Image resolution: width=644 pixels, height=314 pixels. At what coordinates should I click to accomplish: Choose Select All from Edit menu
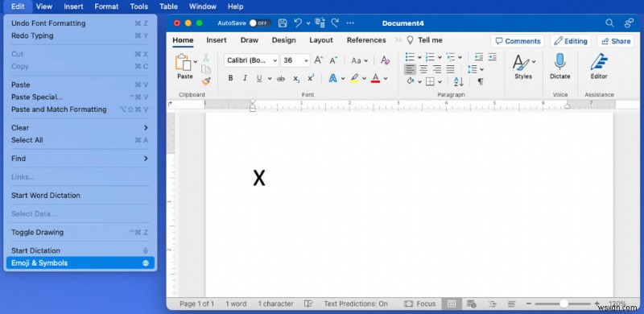coord(80,140)
